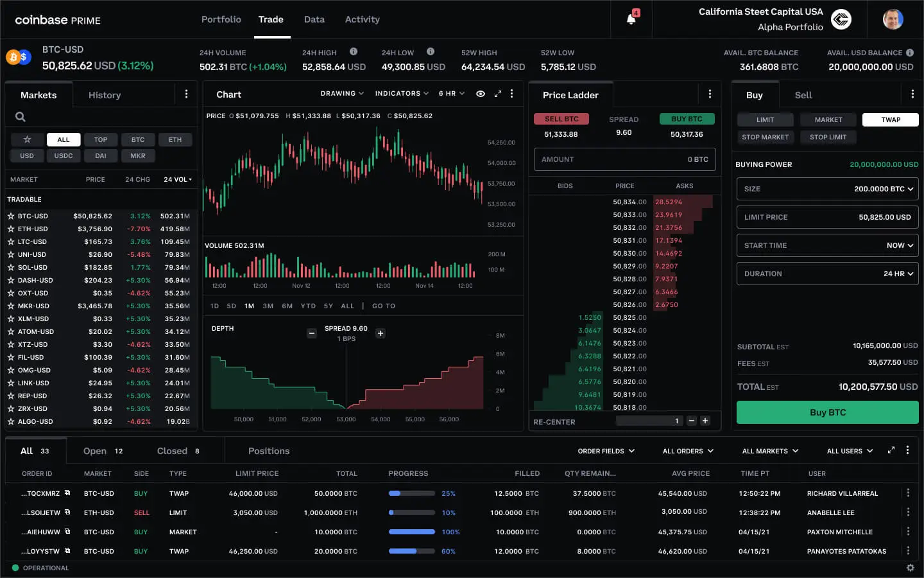Open START TIME dropdown
Screen dimensions: 924x578
coord(828,245)
